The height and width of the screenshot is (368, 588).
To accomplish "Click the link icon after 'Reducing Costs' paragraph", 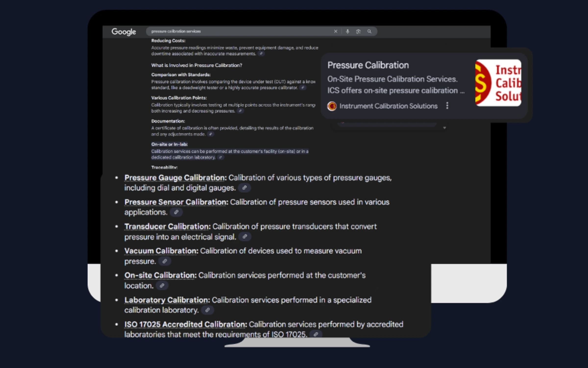I will (261, 53).
